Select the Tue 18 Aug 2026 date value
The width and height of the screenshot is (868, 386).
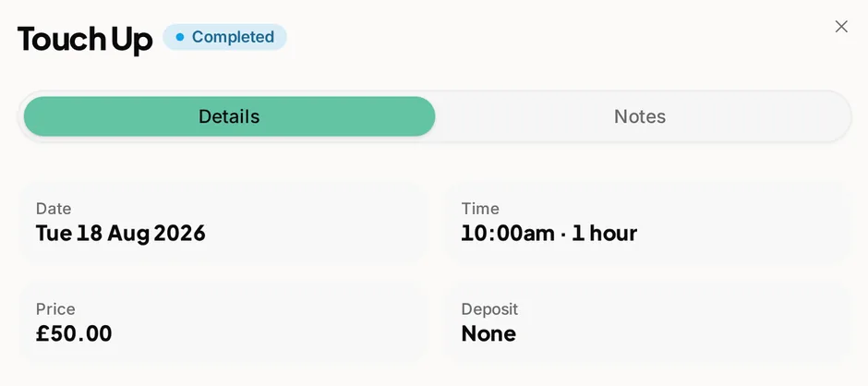click(x=121, y=233)
